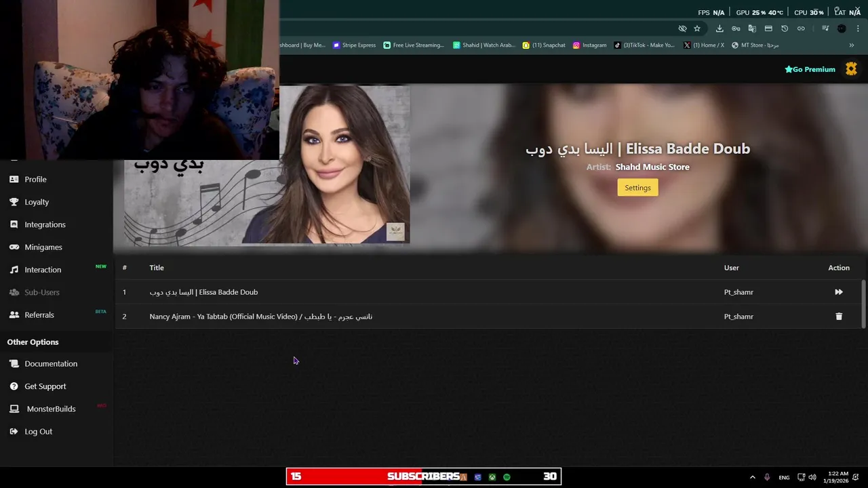Screen dimensions: 868x488
Task: Click the Interaction music note icon
Action: [14, 270]
